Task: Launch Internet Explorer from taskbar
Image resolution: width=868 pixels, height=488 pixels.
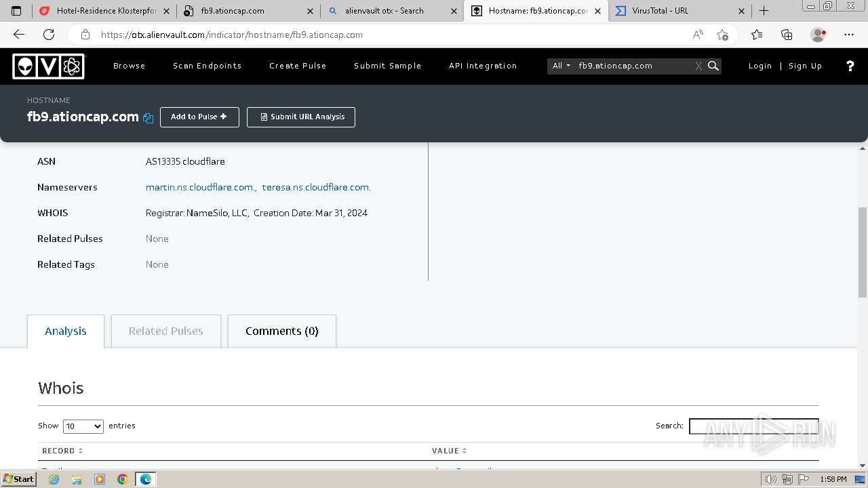Action: (x=54, y=479)
